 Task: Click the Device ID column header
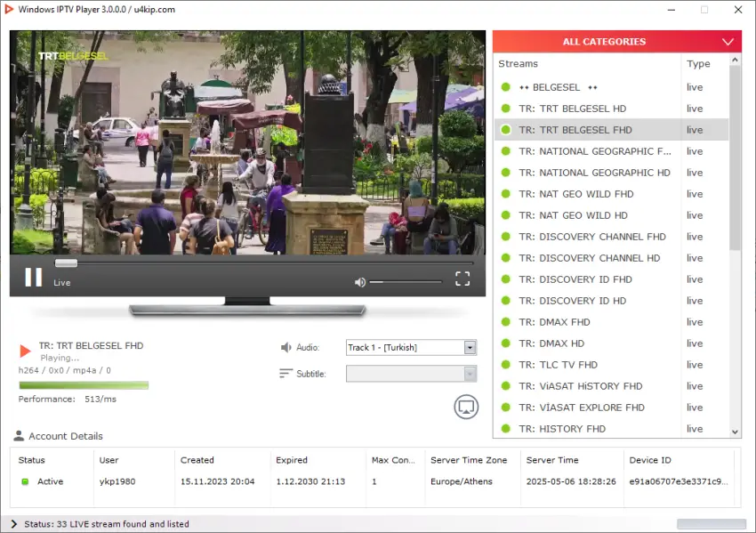coord(679,460)
